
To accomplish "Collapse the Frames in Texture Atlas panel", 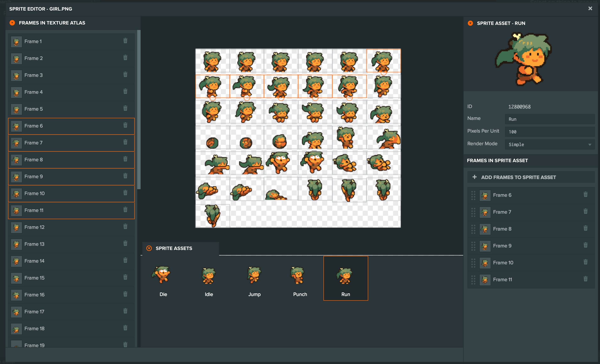I will tap(12, 23).
